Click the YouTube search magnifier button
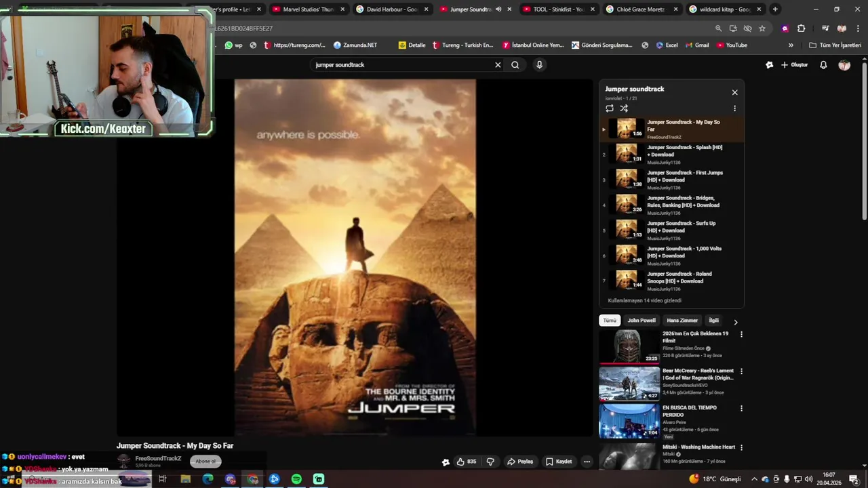Viewport: 868px width, 488px height. tap(515, 65)
